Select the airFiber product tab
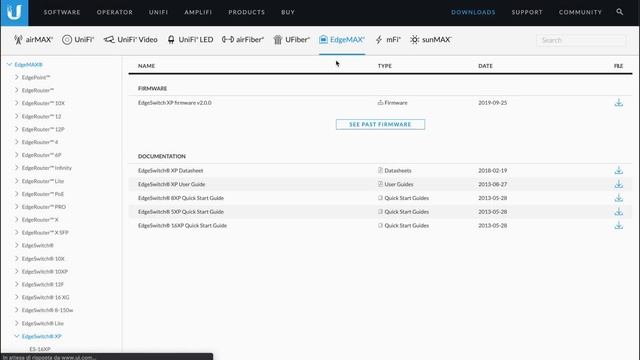The width and height of the screenshot is (640, 360). point(243,40)
